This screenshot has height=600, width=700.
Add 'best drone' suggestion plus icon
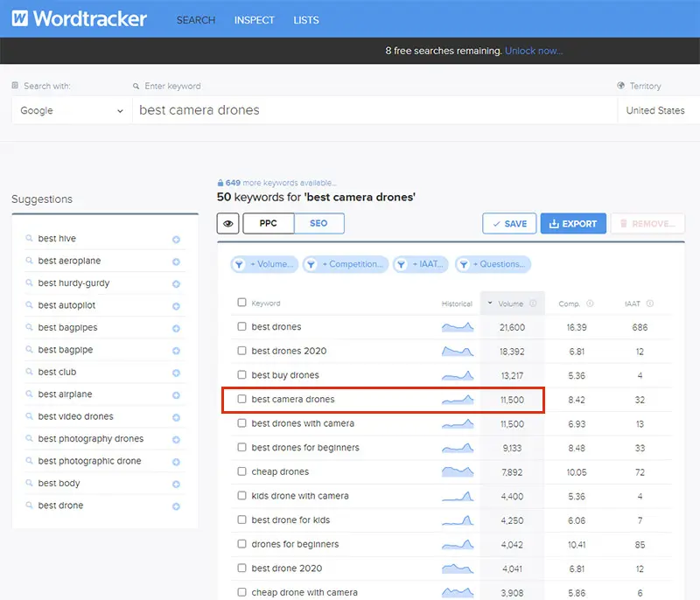pos(177,506)
